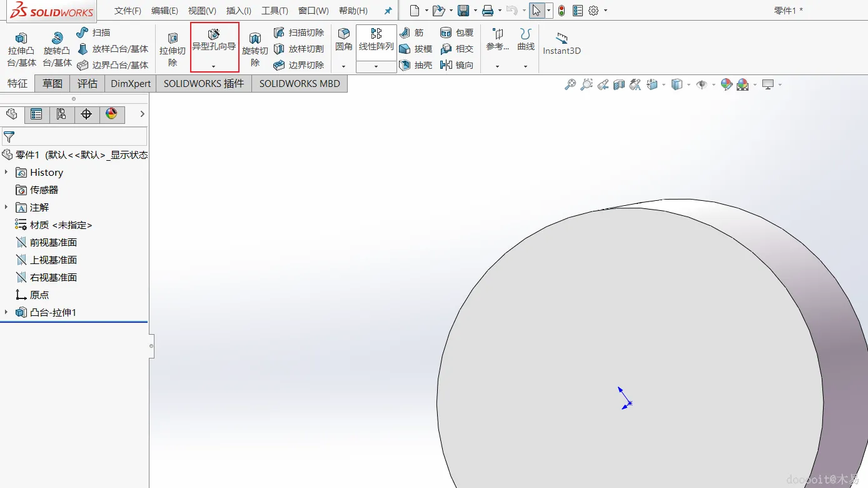
Task: Select 前视基准面 in the feature tree
Action: click(x=53, y=242)
